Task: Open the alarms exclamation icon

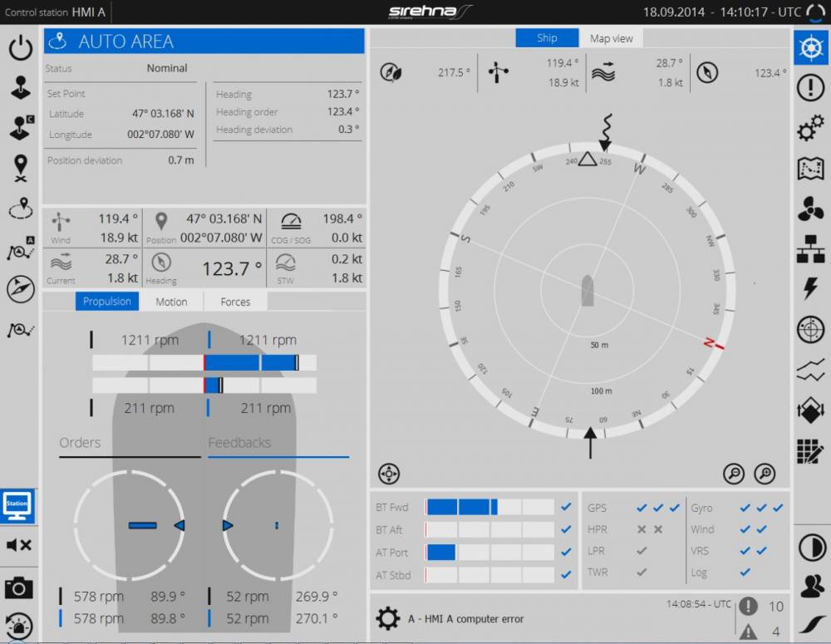Action: [811, 87]
